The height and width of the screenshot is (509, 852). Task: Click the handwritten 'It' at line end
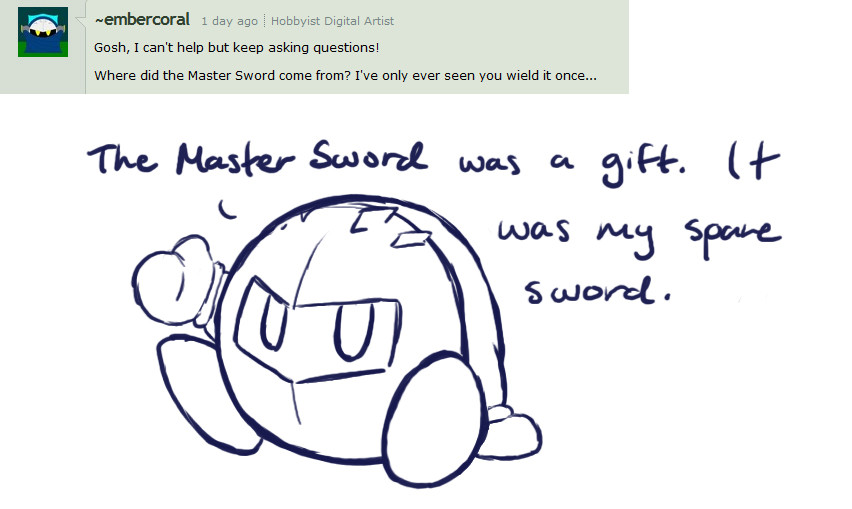pyautogui.click(x=754, y=160)
